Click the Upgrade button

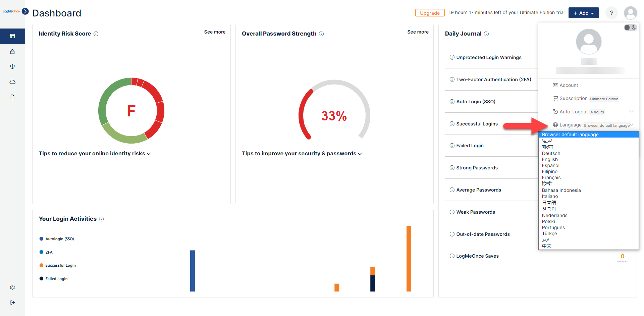[x=430, y=13]
